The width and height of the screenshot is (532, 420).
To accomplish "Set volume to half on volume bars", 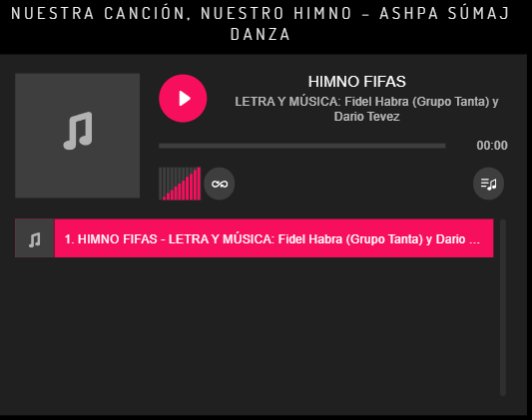I will [x=180, y=184].
